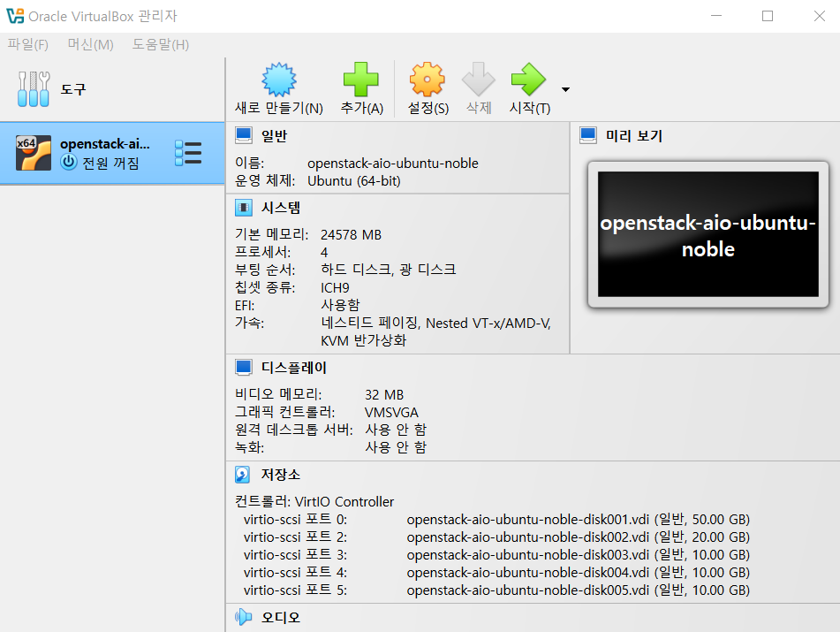Click the Storage (저장소) disk icon
The width and height of the screenshot is (840, 632).
243,475
